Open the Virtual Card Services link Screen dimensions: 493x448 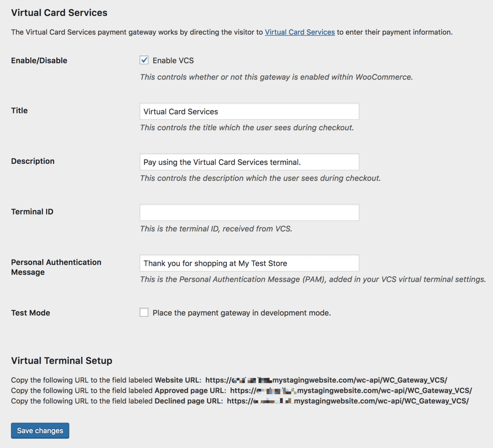(299, 32)
